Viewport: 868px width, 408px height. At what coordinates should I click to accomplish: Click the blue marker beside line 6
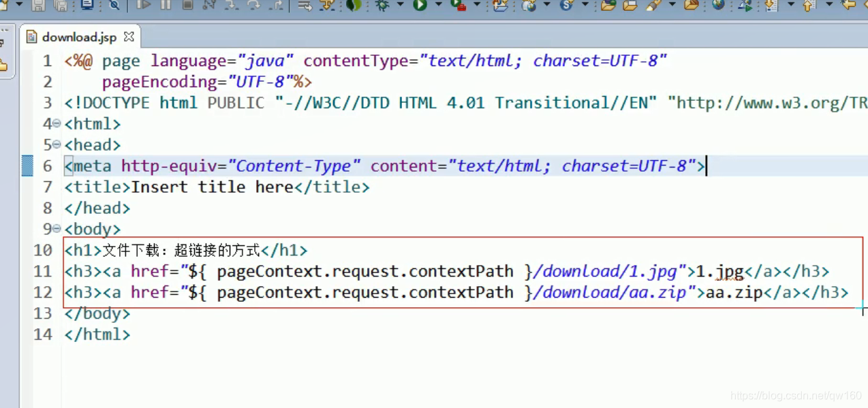[x=27, y=166]
